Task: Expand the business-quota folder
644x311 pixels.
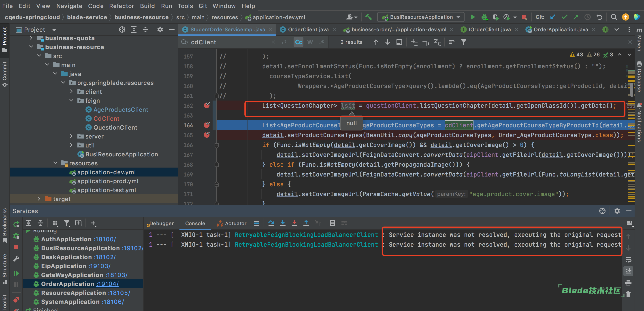Action: coord(31,38)
